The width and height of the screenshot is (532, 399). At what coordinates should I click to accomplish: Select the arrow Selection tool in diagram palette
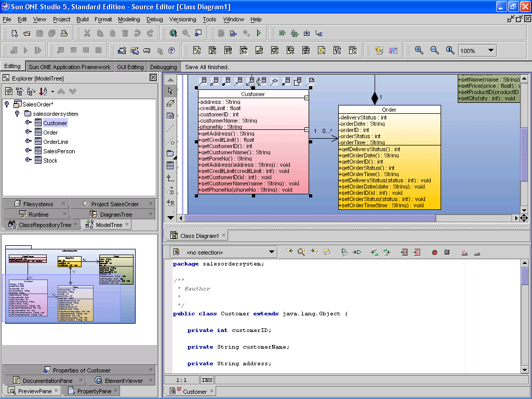(x=170, y=91)
